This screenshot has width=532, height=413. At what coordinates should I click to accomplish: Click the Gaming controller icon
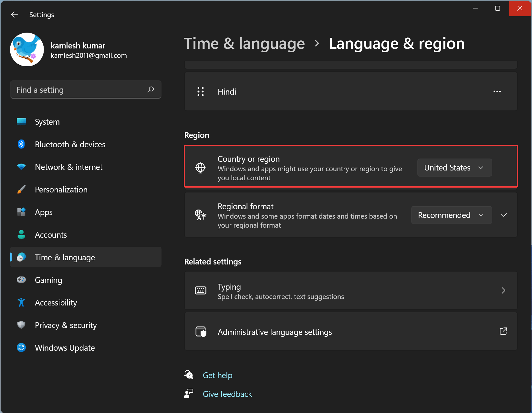tap(21, 280)
